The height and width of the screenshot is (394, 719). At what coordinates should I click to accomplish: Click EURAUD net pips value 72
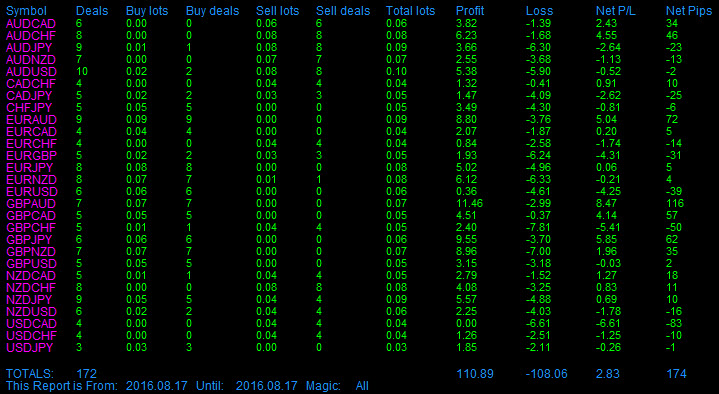(x=672, y=120)
